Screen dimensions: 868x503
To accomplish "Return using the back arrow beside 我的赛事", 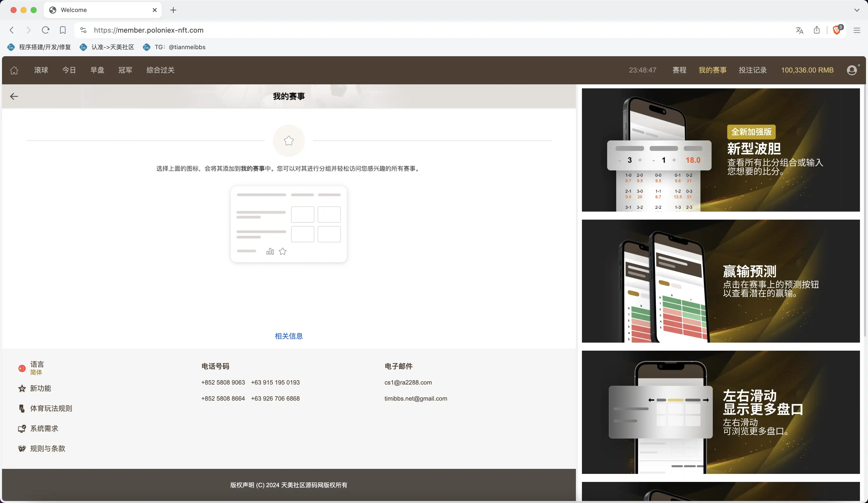I will pyautogui.click(x=14, y=96).
